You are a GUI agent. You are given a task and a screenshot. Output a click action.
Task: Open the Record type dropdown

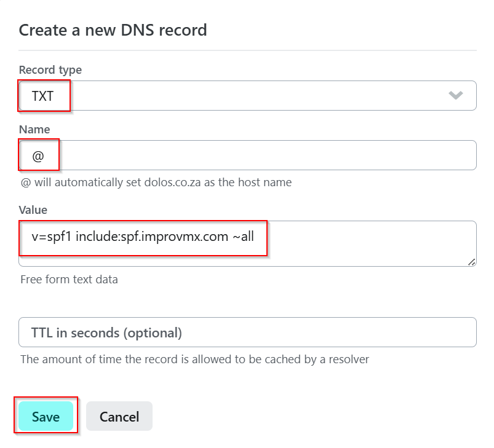pyautogui.click(x=247, y=96)
